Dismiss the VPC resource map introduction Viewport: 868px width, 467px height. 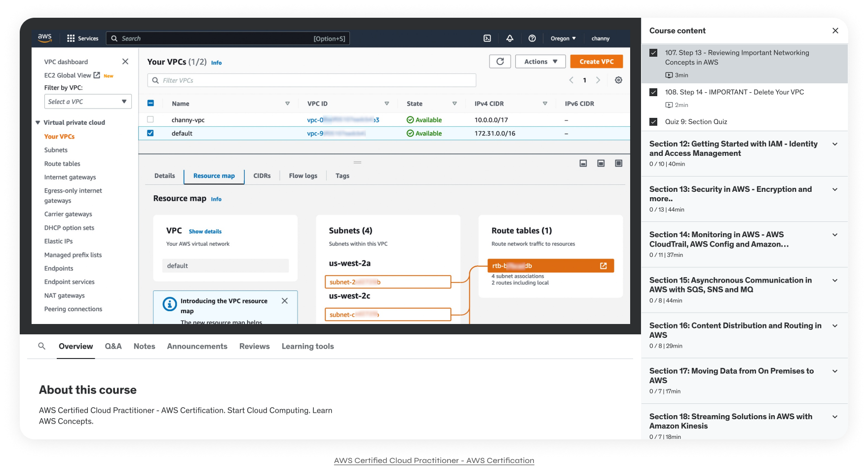pos(285,301)
